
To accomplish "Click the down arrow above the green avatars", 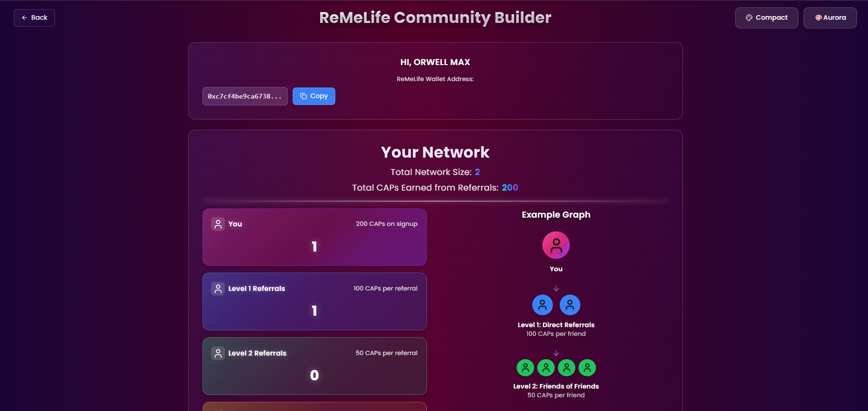I will [556, 353].
